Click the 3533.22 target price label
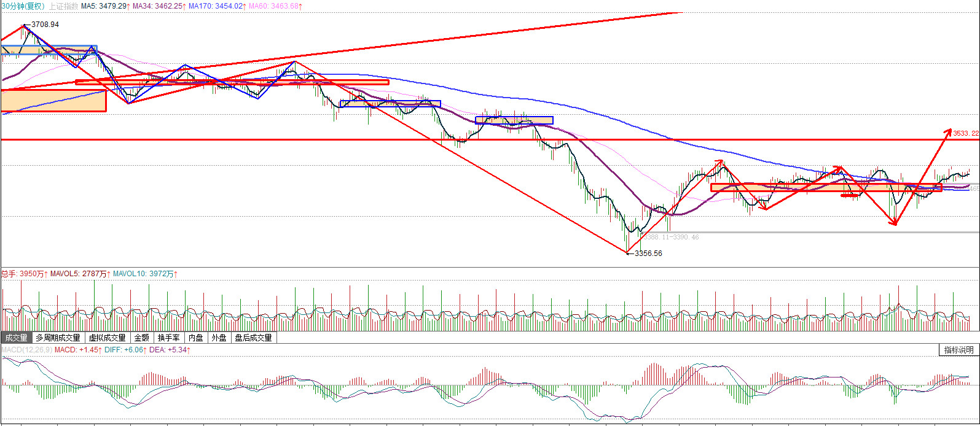 click(966, 133)
